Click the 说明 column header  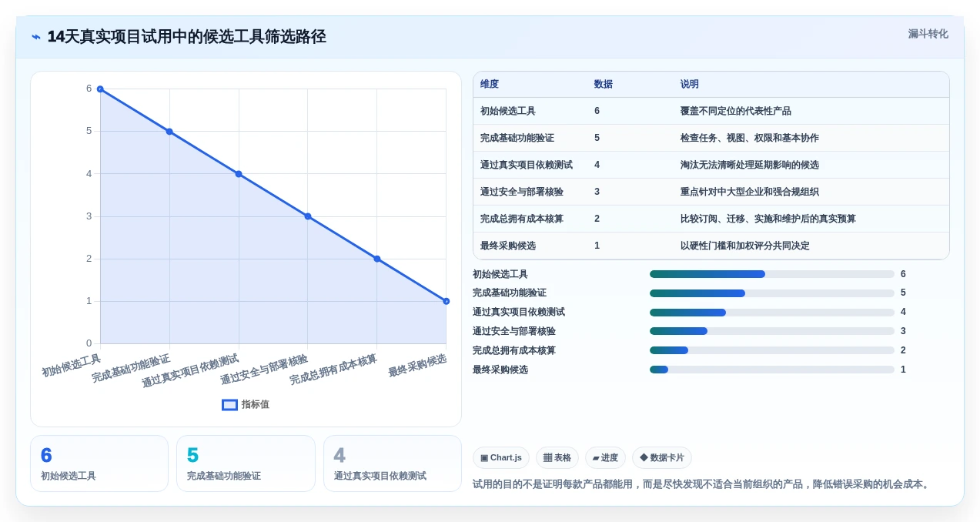click(x=690, y=85)
